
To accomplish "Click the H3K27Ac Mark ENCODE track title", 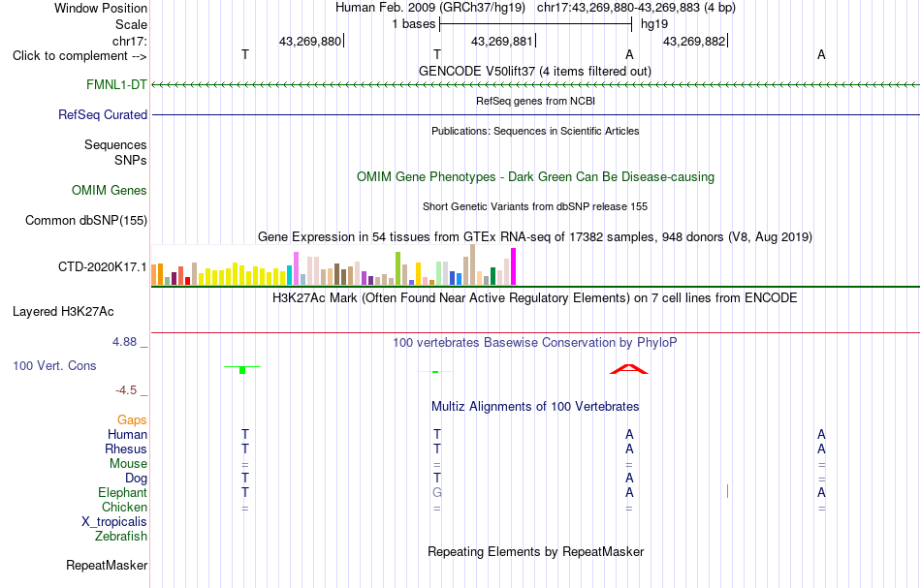I will (534, 297).
